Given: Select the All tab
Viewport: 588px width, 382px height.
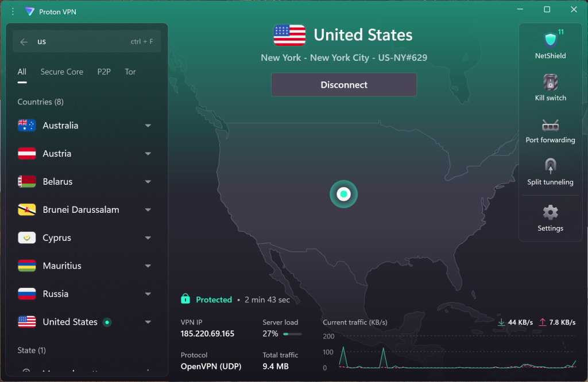Looking at the screenshot, I should [x=22, y=72].
